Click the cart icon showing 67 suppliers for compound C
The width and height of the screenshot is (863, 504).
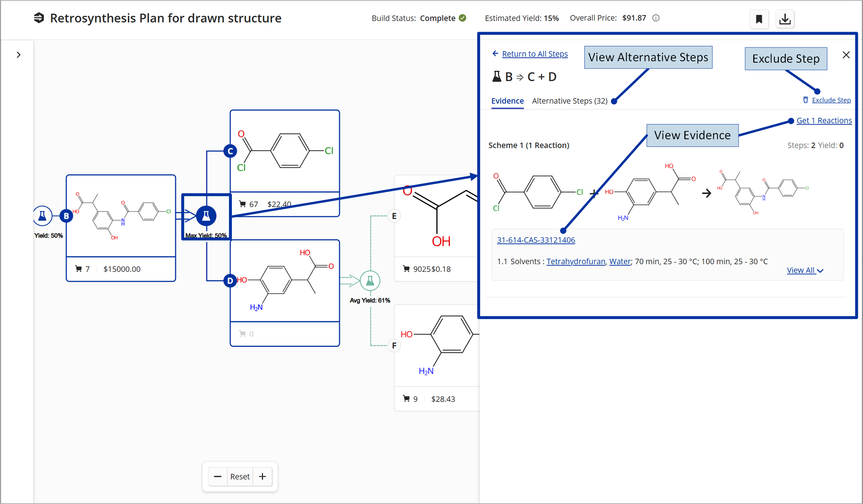(x=242, y=204)
